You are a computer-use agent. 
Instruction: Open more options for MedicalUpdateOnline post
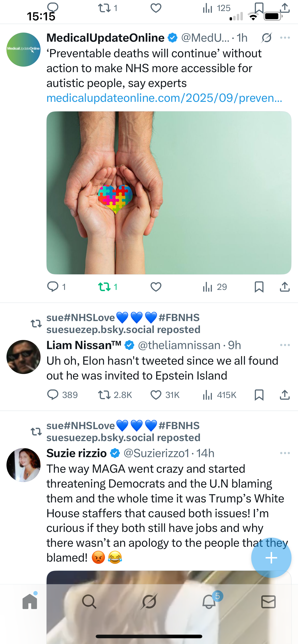click(285, 38)
